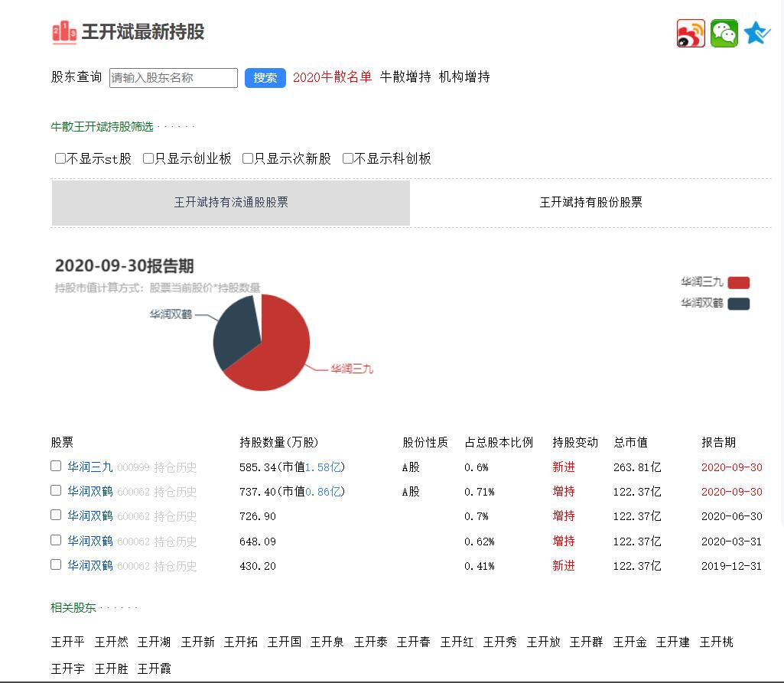Screen dimensions: 784x683
Task: Open related shareholder 王开红
Action: point(457,642)
